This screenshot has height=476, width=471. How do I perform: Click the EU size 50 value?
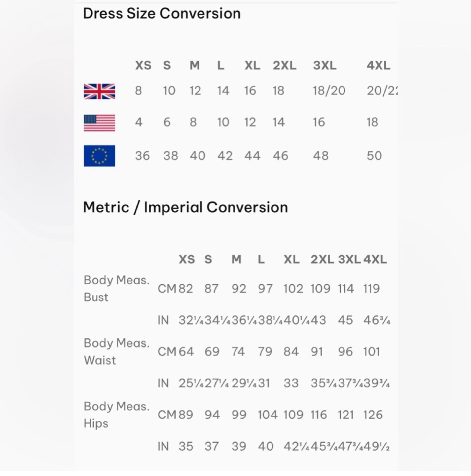[374, 156]
